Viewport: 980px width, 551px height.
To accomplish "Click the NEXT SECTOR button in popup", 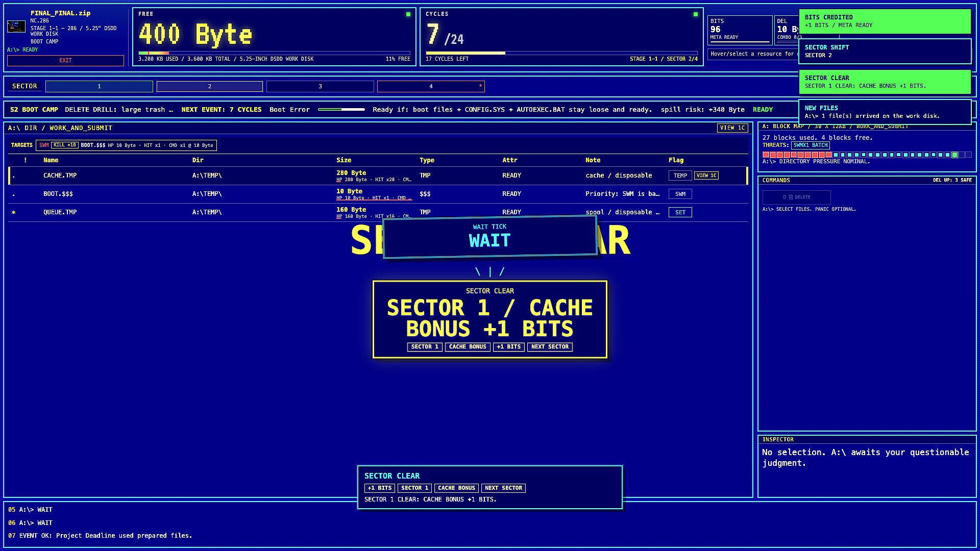I will (x=550, y=347).
